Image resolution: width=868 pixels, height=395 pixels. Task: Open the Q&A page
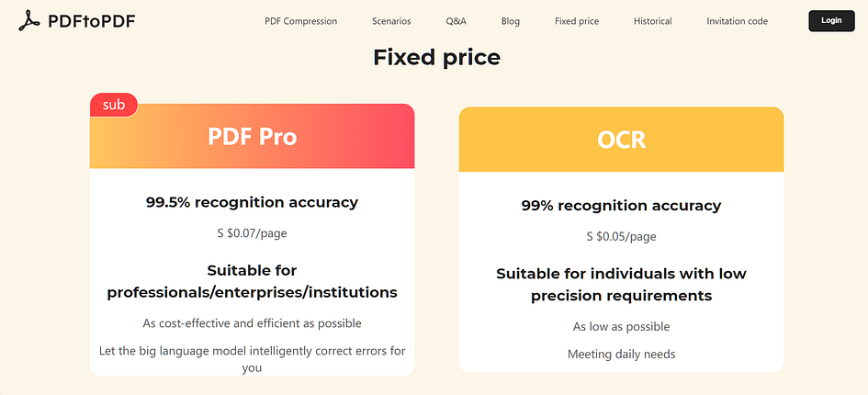pos(456,21)
